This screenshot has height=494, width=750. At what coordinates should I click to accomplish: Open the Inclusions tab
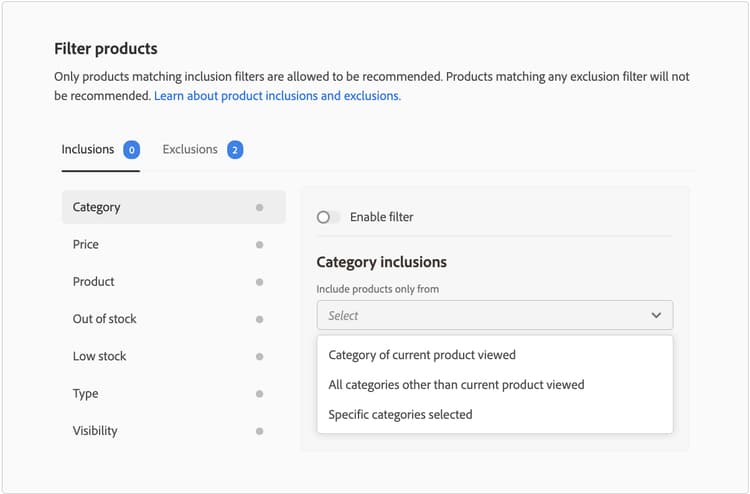[88, 150]
